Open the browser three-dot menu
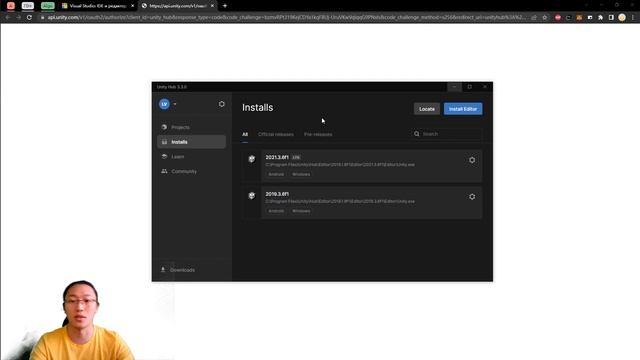The width and height of the screenshot is (640, 360). (x=633, y=18)
